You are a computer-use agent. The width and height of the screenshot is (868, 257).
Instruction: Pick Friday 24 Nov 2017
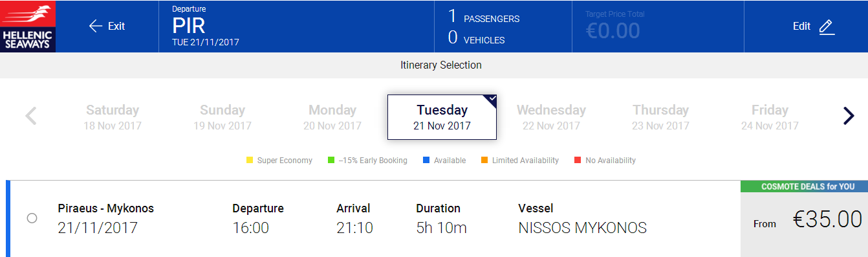click(x=770, y=117)
